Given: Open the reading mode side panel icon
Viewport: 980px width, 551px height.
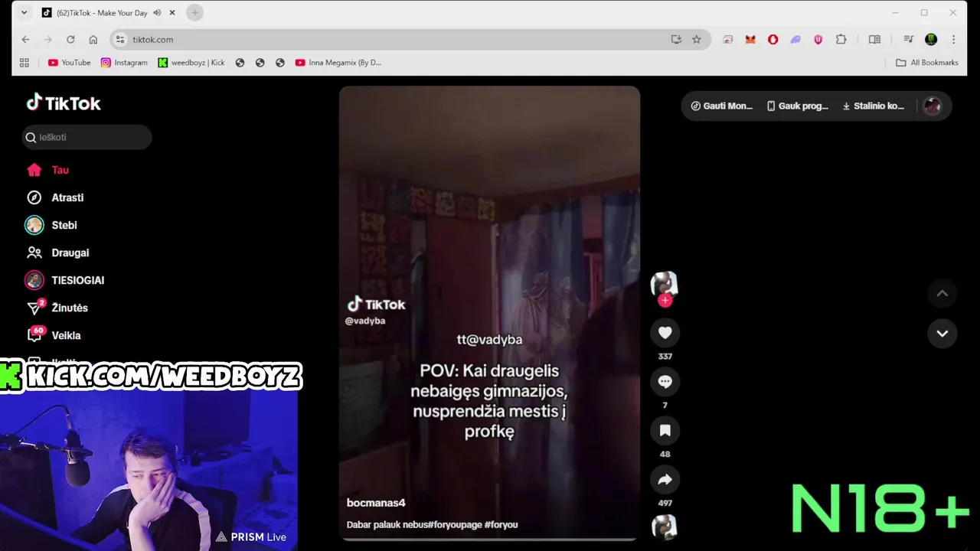Looking at the screenshot, I should click(874, 39).
